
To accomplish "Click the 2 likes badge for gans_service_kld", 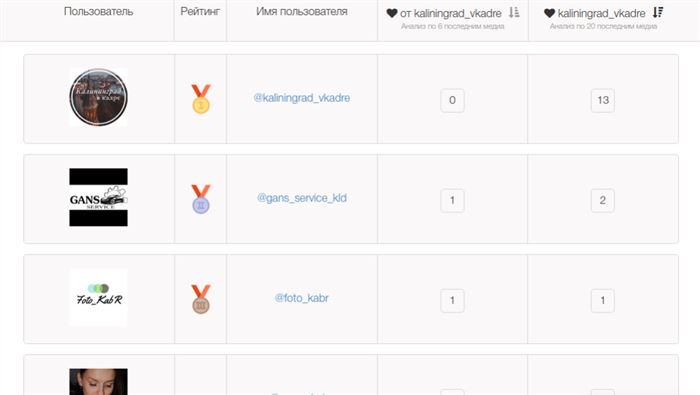I will click(x=603, y=200).
